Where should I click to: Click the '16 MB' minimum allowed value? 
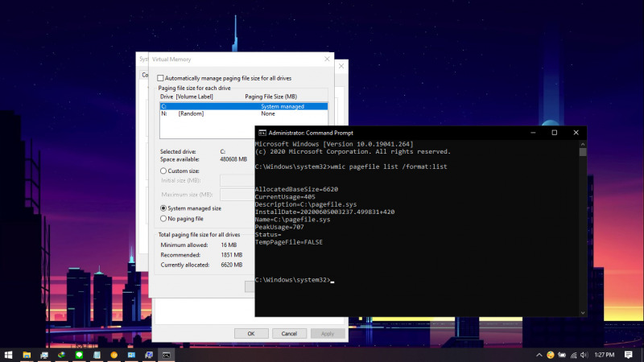coord(229,245)
